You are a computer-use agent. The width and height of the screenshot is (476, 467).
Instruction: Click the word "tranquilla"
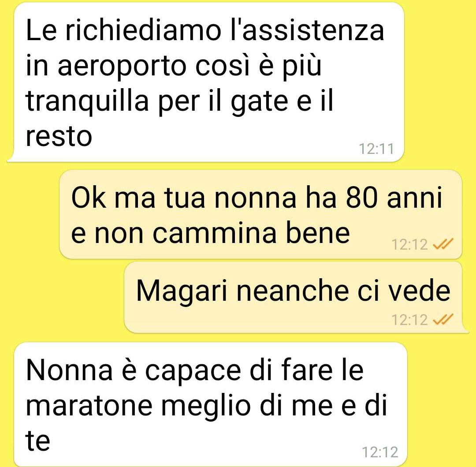coord(87,102)
